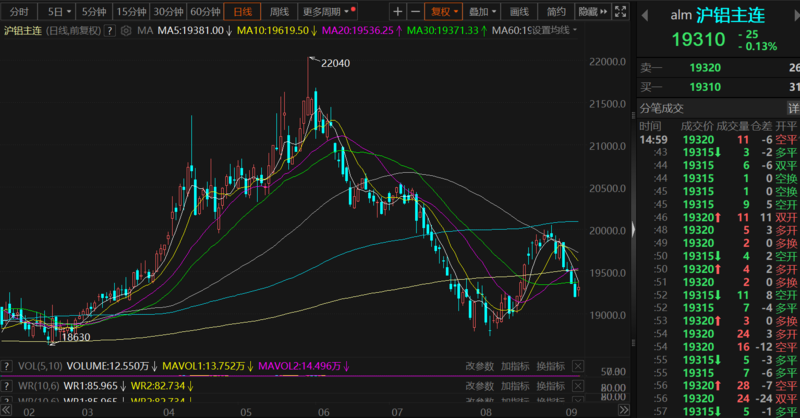Open layout grid icon at toolbar end
This screenshot has width=800, height=418.
tap(622, 12)
